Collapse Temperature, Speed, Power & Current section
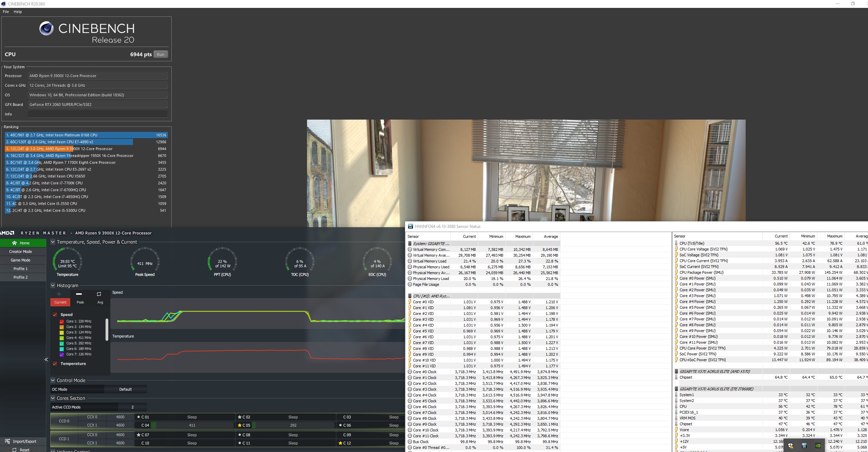 [53, 242]
